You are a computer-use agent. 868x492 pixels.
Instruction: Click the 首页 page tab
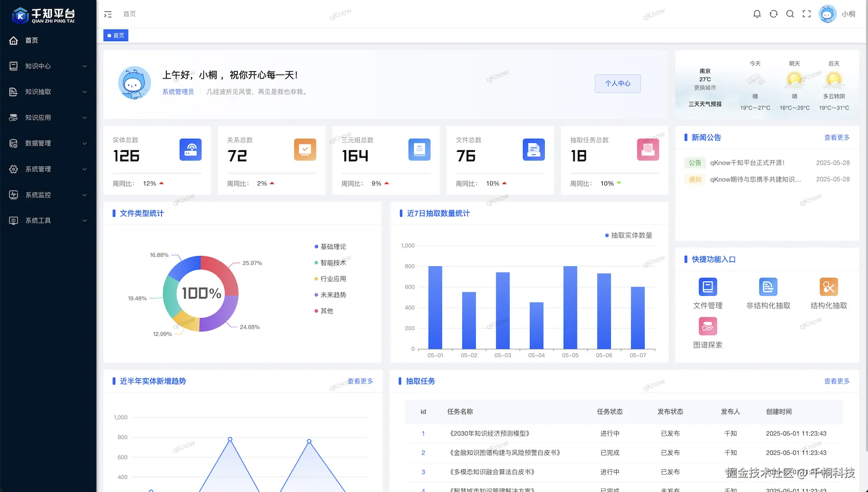pos(116,36)
